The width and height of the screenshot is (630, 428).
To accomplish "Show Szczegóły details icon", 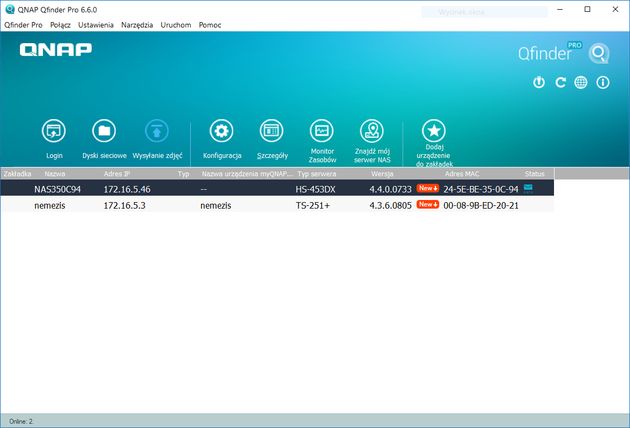I will click(x=272, y=131).
